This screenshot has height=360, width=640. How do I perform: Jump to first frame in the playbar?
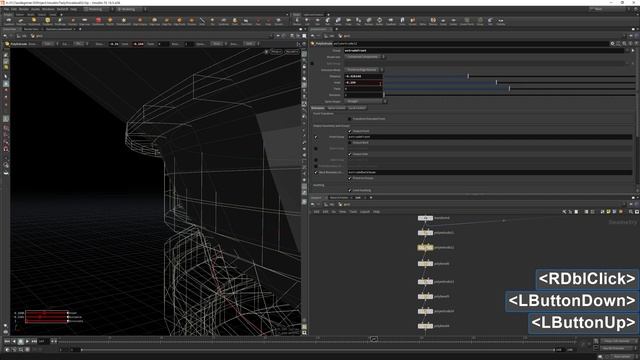click(x=7, y=341)
